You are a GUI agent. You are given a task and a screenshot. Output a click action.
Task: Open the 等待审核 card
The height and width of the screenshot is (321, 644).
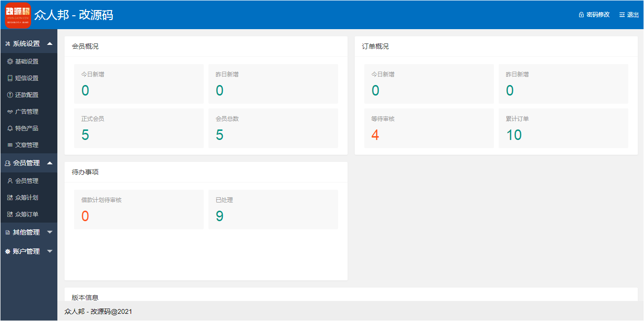coord(429,128)
